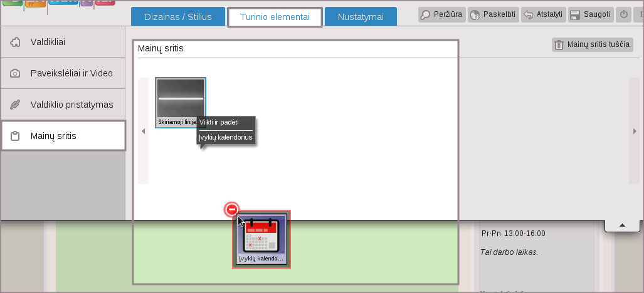Switch to the Turinio elementai tab

(275, 17)
